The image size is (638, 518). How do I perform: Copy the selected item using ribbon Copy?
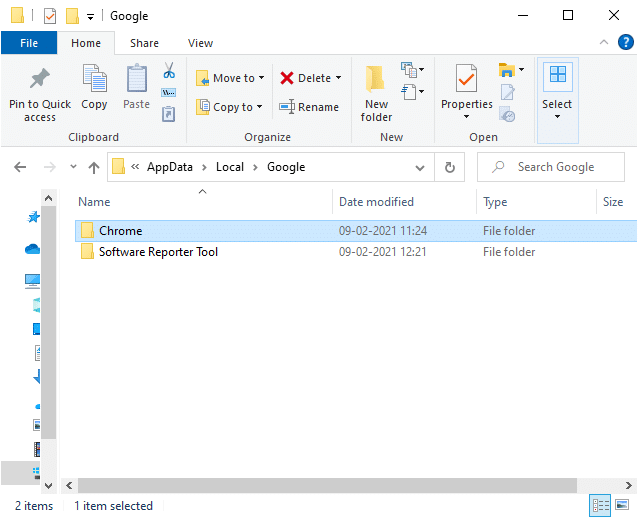tap(94, 87)
